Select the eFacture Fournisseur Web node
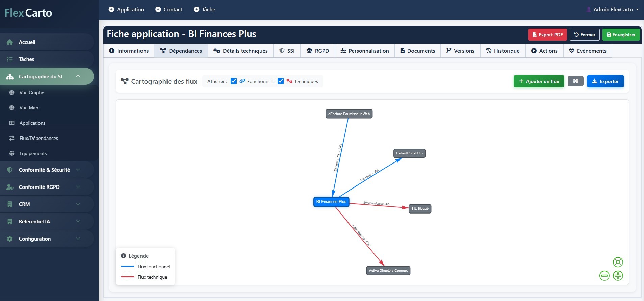Image resolution: width=644 pixels, height=301 pixels. (x=349, y=114)
